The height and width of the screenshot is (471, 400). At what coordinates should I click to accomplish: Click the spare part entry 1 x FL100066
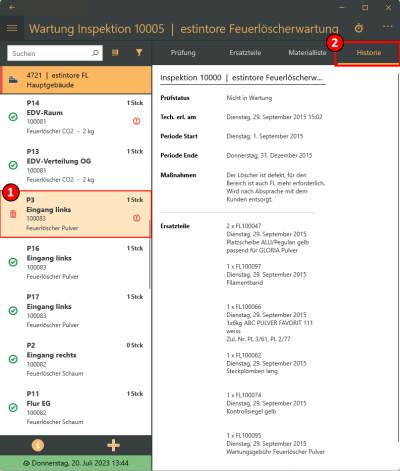pos(270,323)
